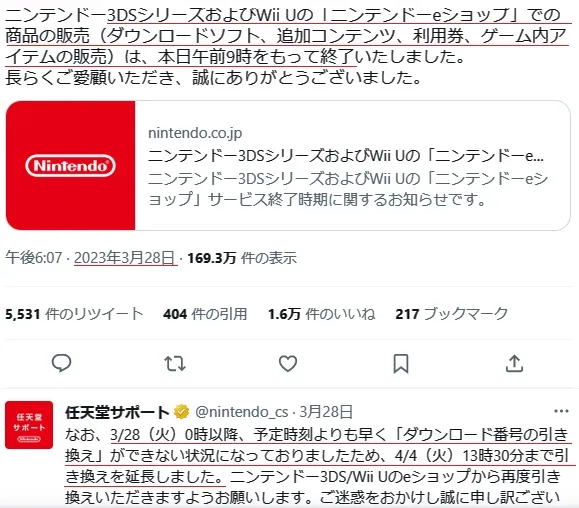This screenshot has width=579, height=508.
Task: Open the share upload icon
Action: point(514,363)
